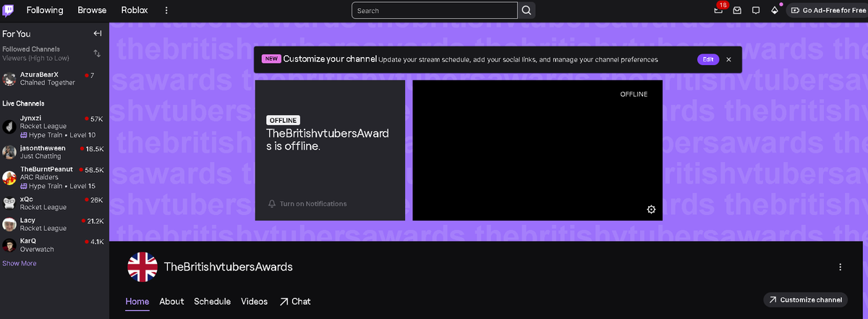Open video player settings gear
Viewport: 868px width, 319px height.
651,210
